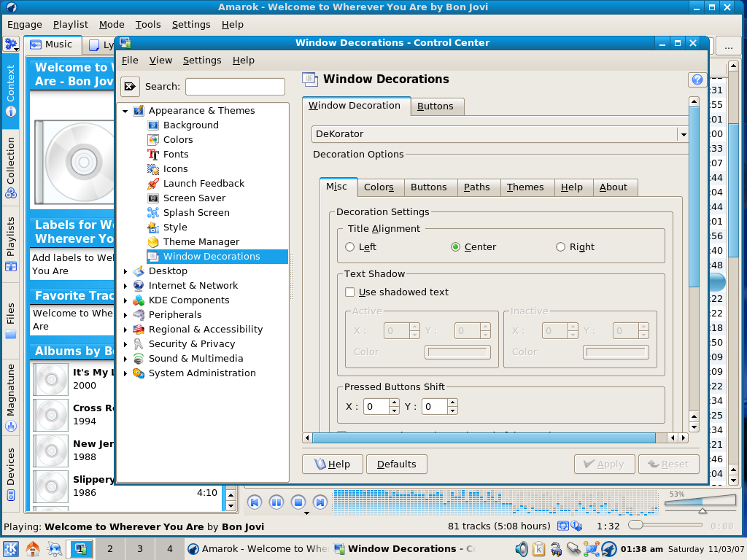Expand the Security & Privacy branch

pos(125,344)
